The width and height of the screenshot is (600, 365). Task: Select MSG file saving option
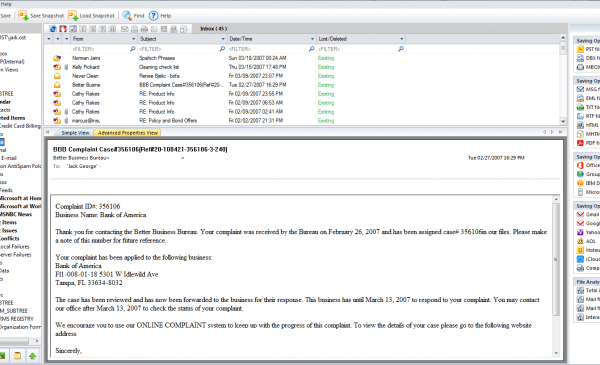tap(588, 89)
